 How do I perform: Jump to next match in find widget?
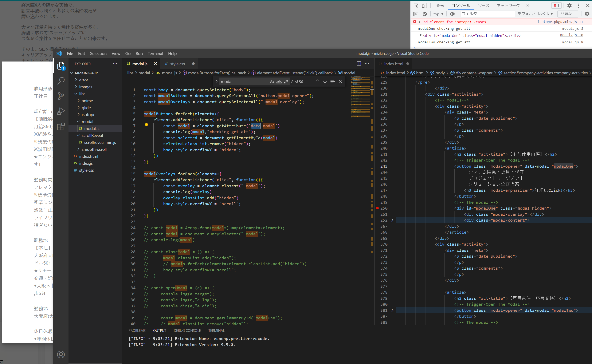(325, 82)
